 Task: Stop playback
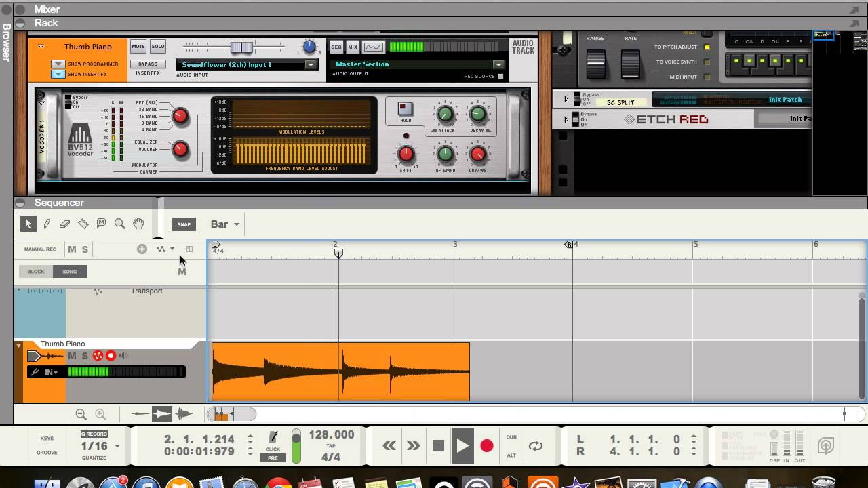438,445
